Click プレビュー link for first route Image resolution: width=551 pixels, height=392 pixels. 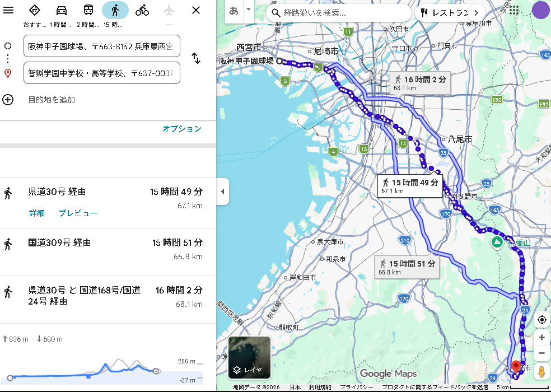(x=78, y=213)
